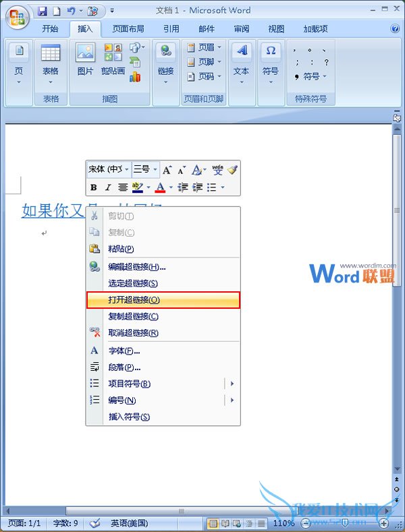Click the Office button orb
Image resolution: width=405 pixels, height=532 pixels.
(x=17, y=17)
